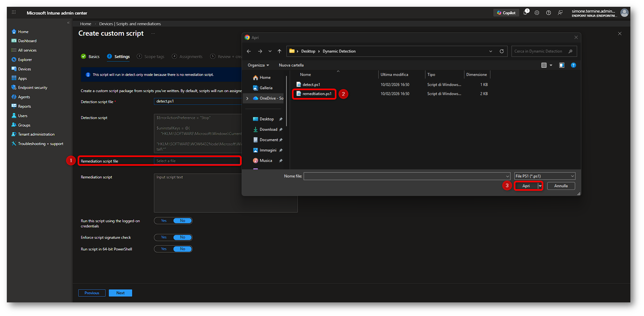Click the Next button

pos(120,293)
